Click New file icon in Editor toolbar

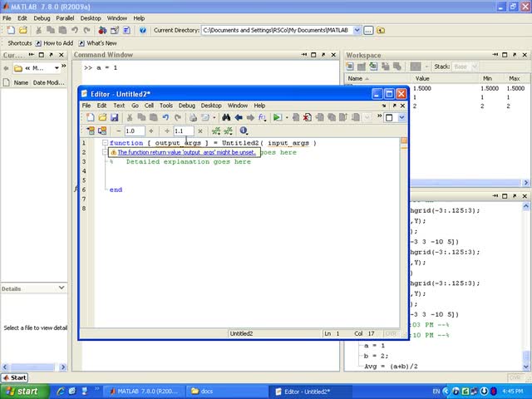coord(91,117)
